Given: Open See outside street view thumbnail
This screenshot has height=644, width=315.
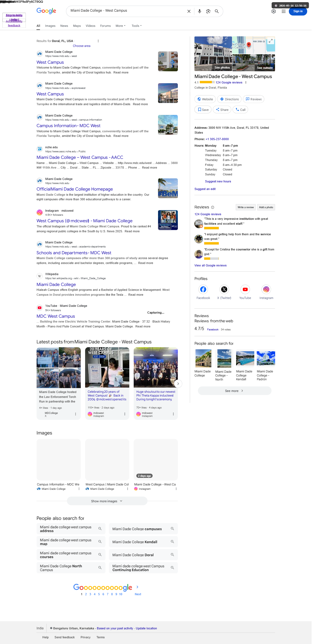Looking at the screenshot, I should click(x=253, y=63).
